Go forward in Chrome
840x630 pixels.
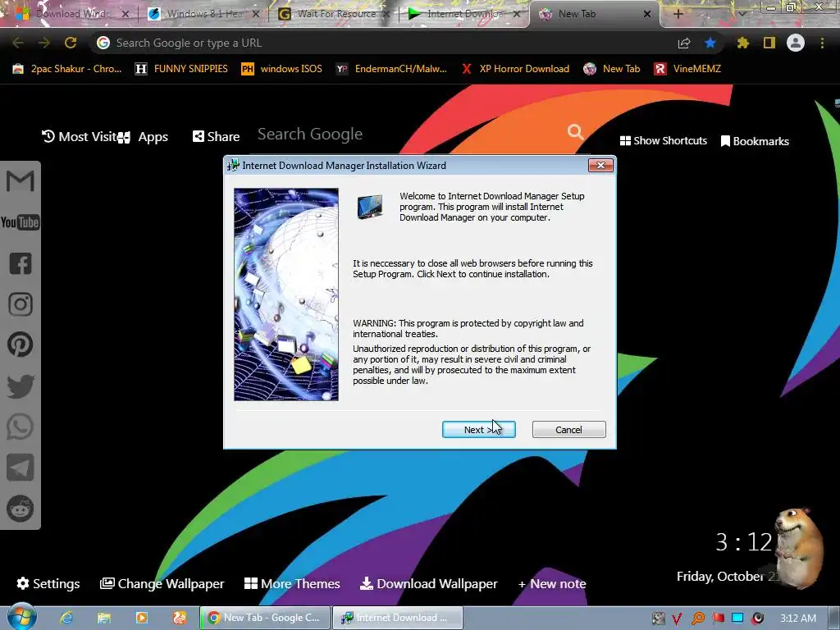[x=44, y=43]
